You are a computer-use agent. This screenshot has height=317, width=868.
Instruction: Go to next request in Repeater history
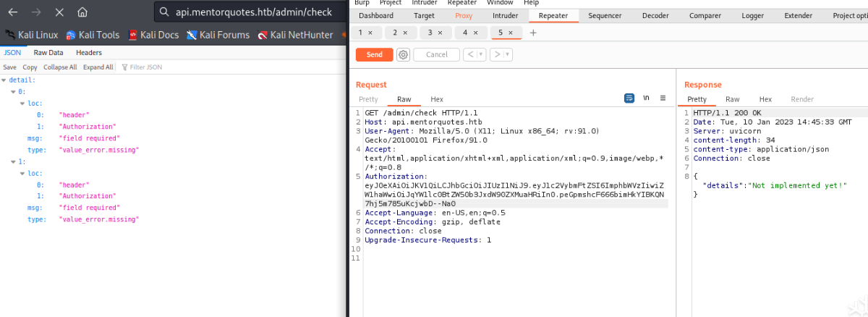coord(497,54)
